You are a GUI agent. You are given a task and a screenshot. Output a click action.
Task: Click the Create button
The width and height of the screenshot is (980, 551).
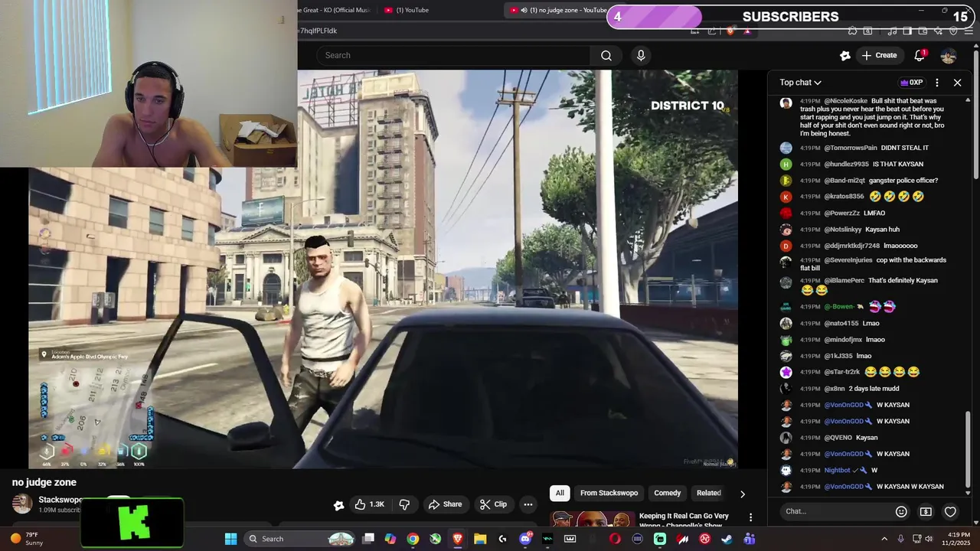coord(879,55)
